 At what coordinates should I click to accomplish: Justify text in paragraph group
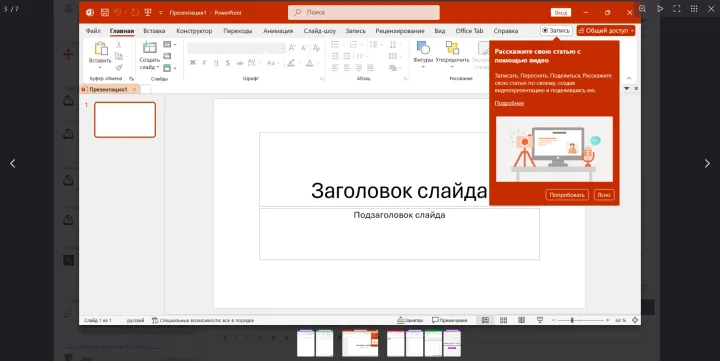point(370,68)
